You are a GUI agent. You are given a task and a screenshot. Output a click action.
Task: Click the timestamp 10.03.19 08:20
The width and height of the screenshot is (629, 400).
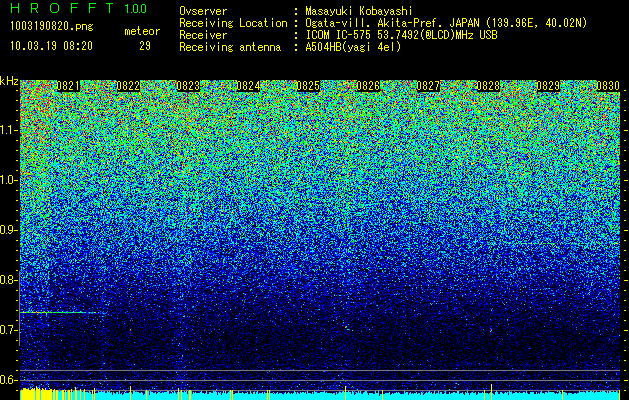click(x=51, y=46)
